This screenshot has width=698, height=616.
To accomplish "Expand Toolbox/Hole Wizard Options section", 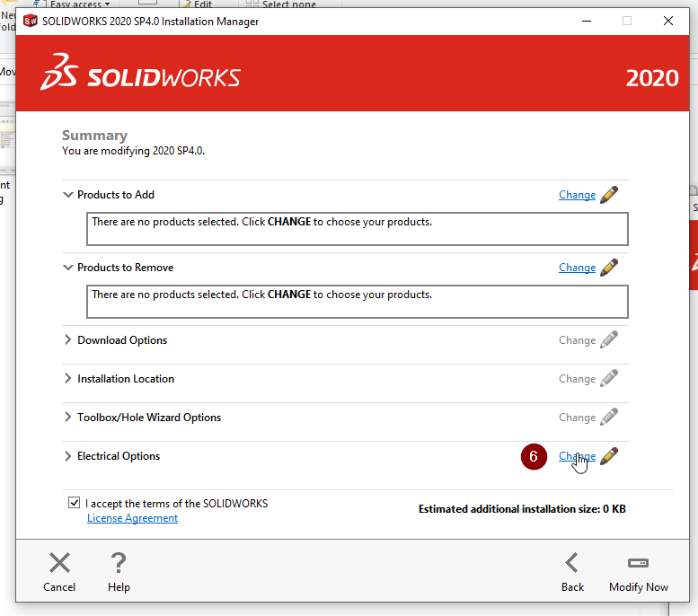I will (67, 418).
